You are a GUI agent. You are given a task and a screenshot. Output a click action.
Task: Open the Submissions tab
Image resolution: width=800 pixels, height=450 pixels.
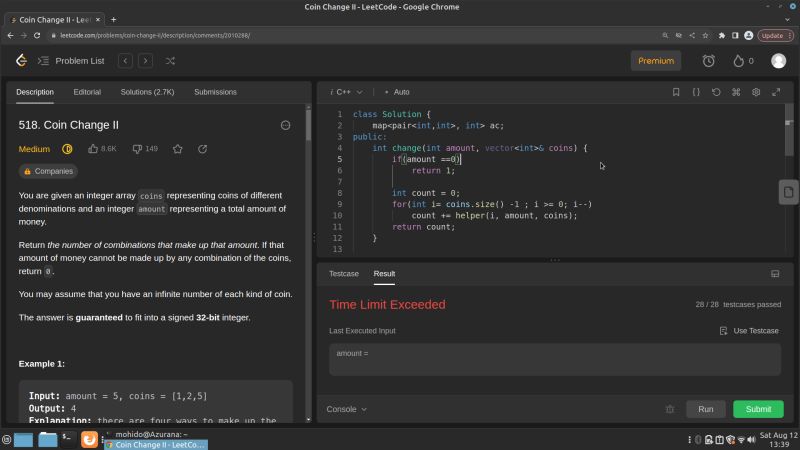pyautogui.click(x=215, y=92)
